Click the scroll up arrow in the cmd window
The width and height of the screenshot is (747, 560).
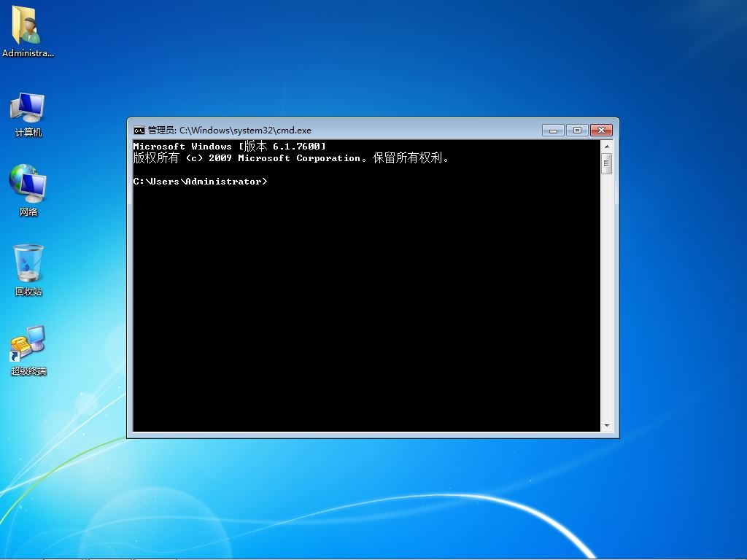tap(607, 147)
